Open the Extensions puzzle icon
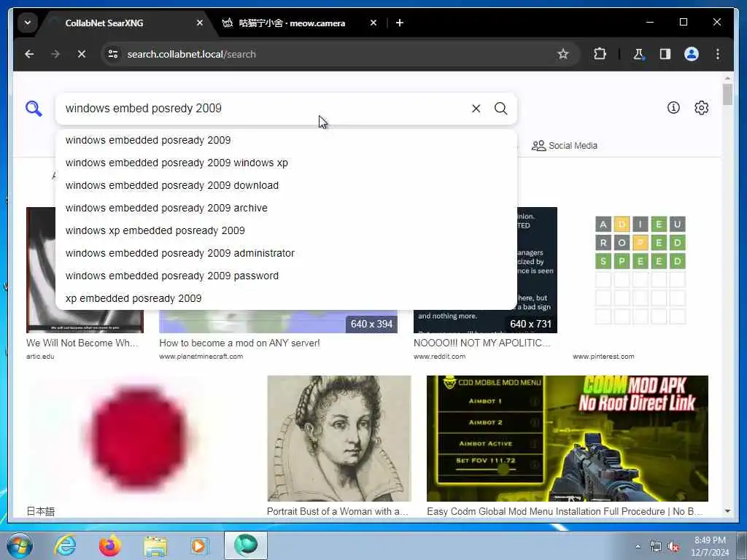The height and width of the screenshot is (560, 747). [x=600, y=54]
